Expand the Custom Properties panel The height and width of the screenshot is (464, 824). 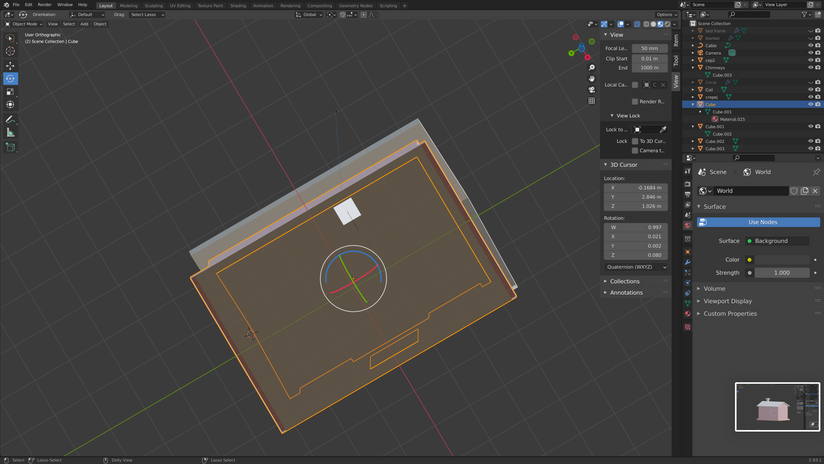[730, 314]
